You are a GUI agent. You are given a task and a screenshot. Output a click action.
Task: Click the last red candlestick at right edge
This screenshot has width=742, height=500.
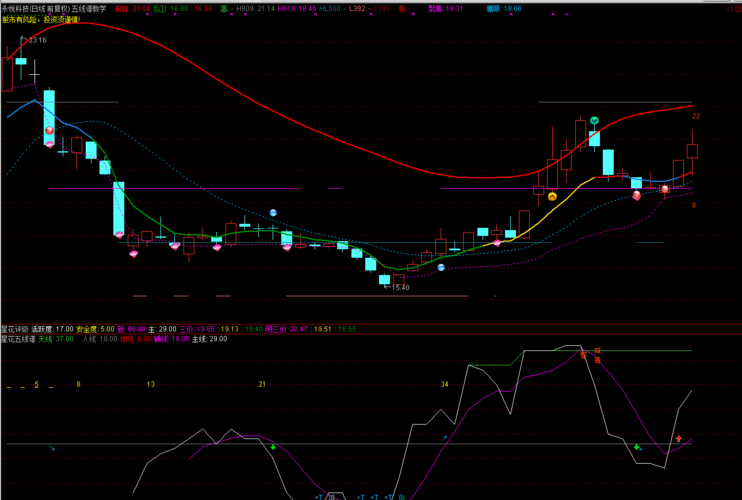pos(692,151)
